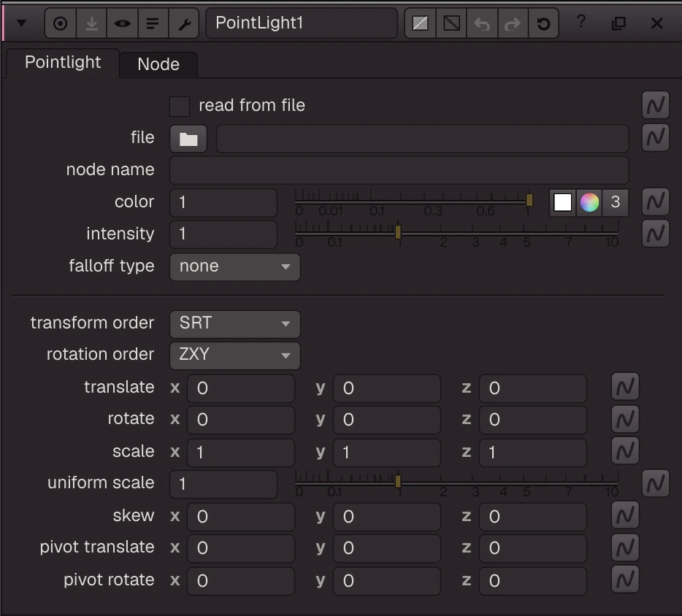Click the redo arrow in the header
Viewport: 682px width, 616px height.
click(x=513, y=23)
